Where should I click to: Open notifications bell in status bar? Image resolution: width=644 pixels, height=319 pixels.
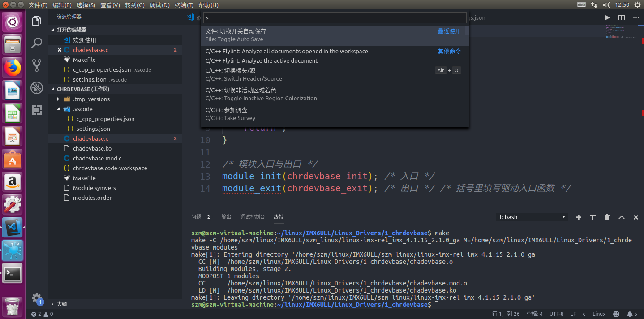coord(632,314)
